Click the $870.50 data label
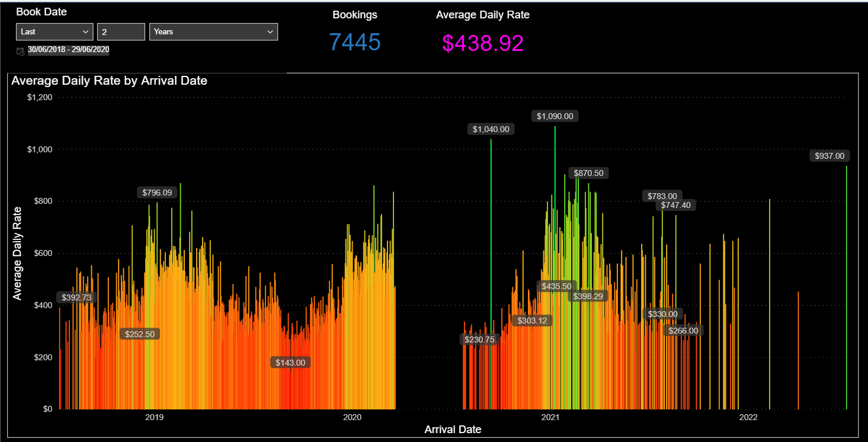This screenshot has width=868, height=442. click(589, 173)
